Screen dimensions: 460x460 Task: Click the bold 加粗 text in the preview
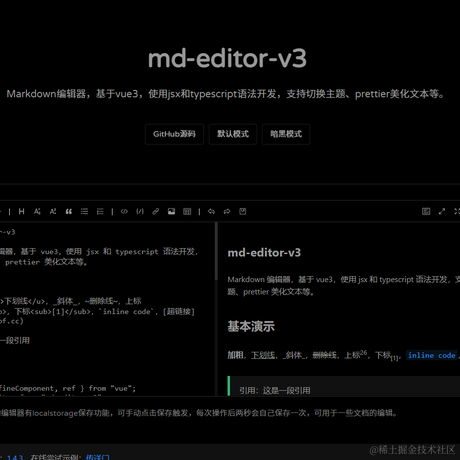[x=235, y=355]
